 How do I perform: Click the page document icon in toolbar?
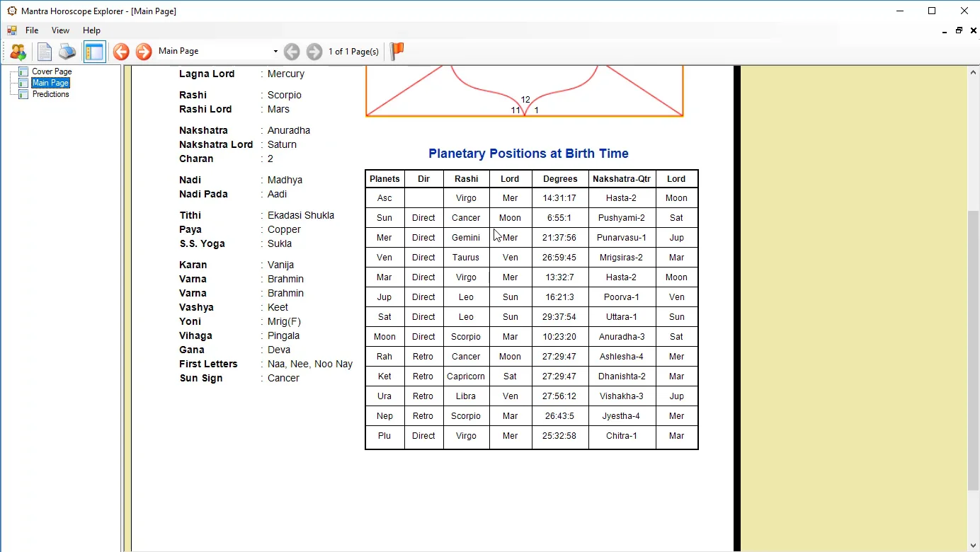click(x=45, y=52)
